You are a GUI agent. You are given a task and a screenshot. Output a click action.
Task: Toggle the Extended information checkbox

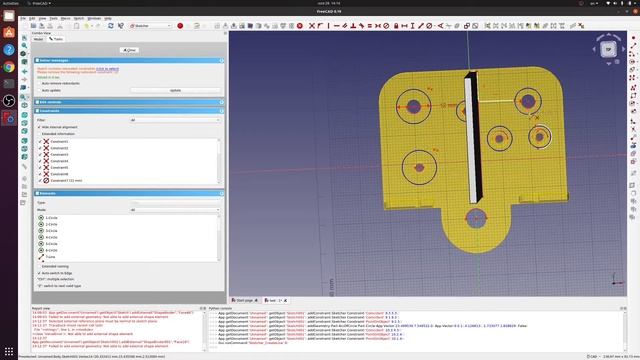(39, 134)
